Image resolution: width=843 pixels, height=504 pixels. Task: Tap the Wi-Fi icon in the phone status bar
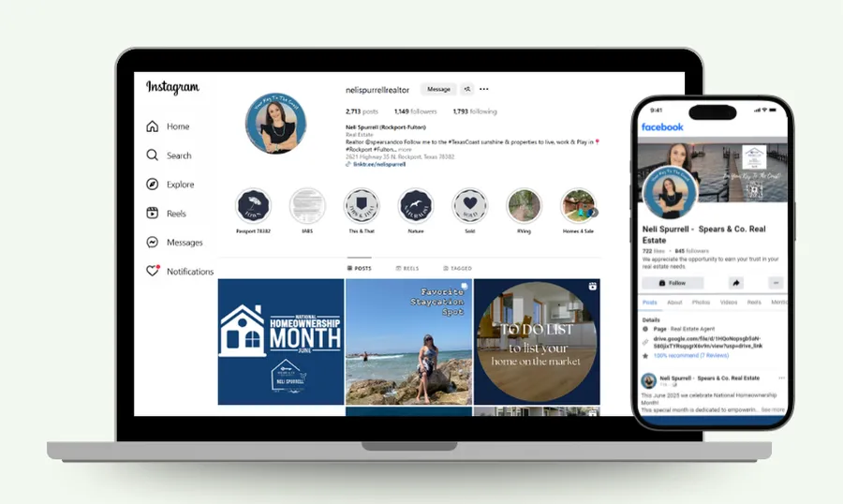tap(764, 110)
